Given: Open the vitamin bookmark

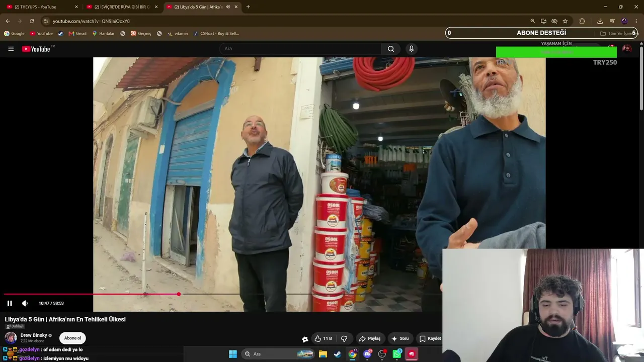Looking at the screenshot, I should 178,34.
